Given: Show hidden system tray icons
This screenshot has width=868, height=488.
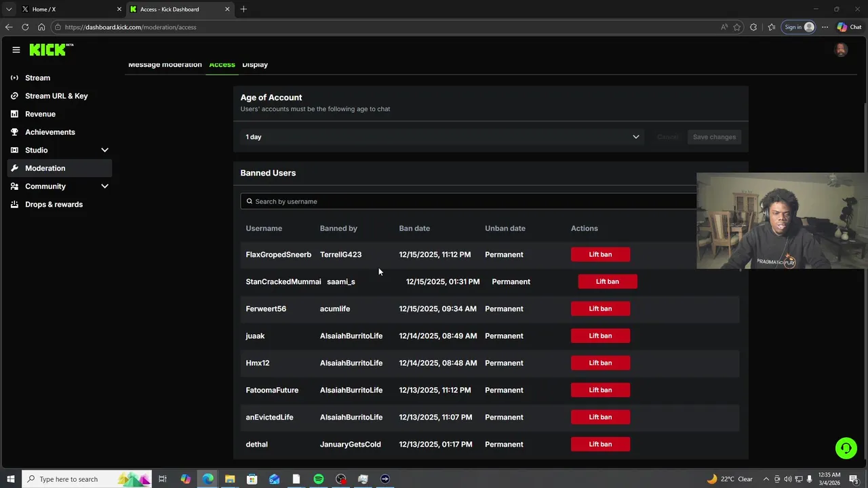Looking at the screenshot, I should [x=766, y=479].
